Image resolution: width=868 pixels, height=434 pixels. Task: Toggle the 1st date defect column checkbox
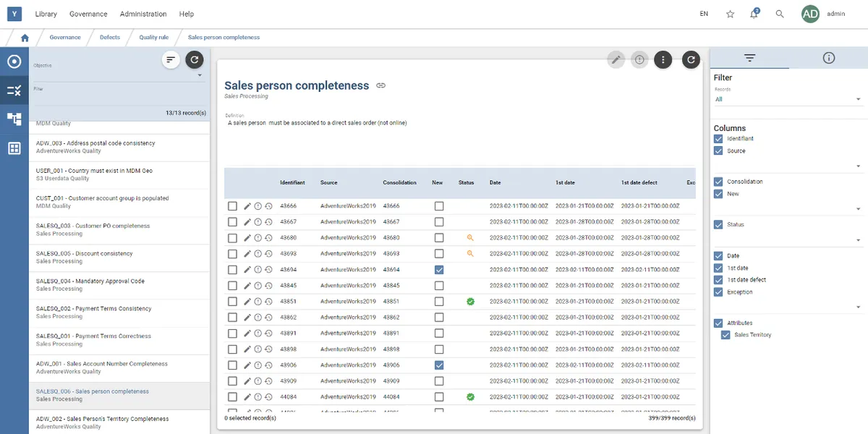click(718, 280)
